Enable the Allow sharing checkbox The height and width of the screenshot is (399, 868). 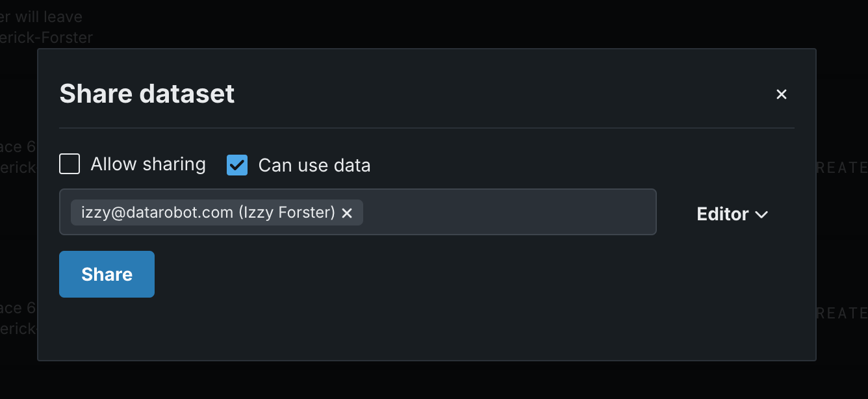point(70,164)
